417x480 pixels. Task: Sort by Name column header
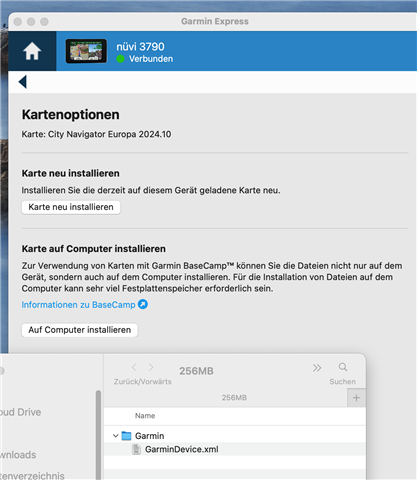145,416
